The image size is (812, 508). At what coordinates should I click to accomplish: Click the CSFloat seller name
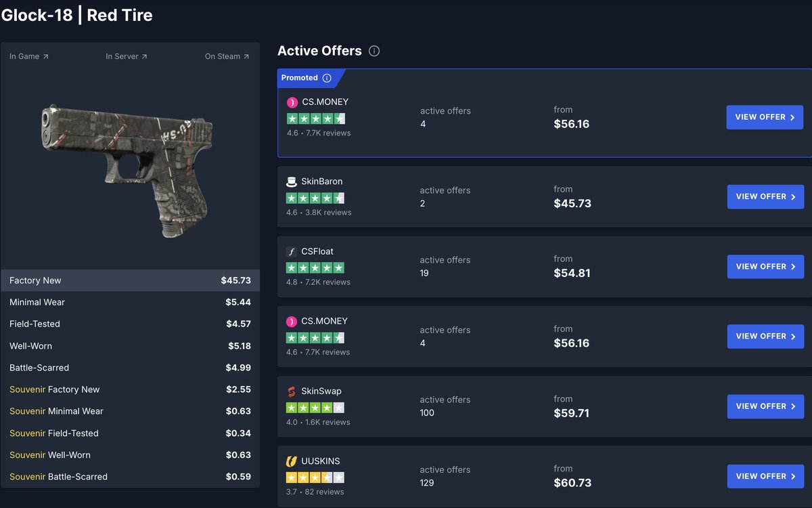(317, 251)
